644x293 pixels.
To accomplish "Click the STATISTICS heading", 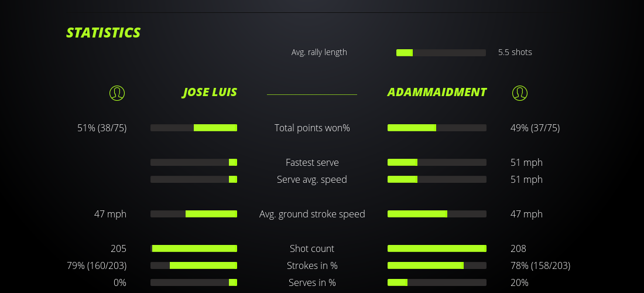I will pos(103,33).
